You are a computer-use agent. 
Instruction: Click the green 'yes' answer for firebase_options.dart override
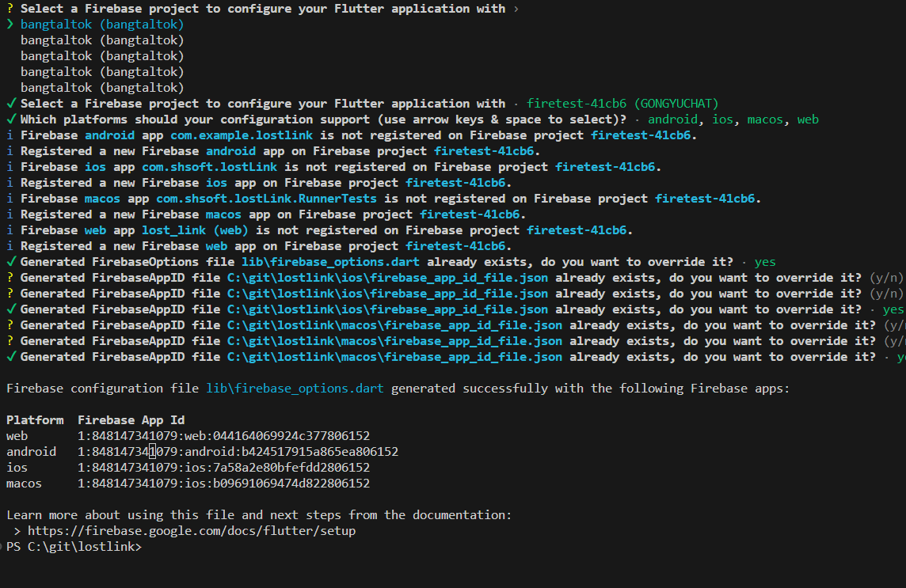pyautogui.click(x=765, y=262)
